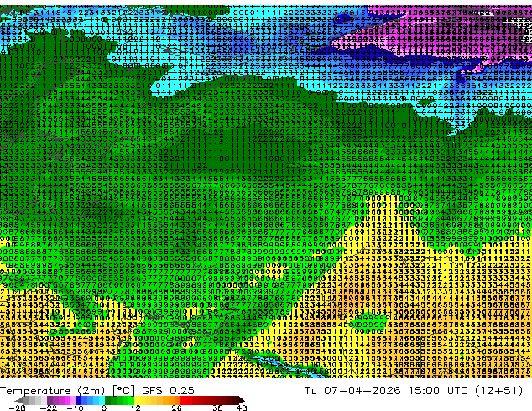Click the dark maroon arrow at the color bar's right end

tap(242, 400)
